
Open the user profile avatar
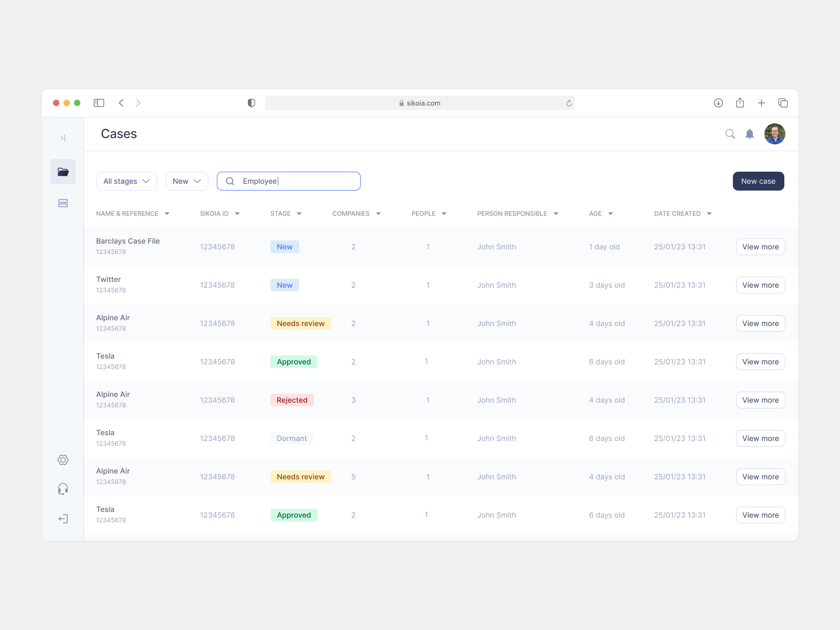tap(774, 134)
